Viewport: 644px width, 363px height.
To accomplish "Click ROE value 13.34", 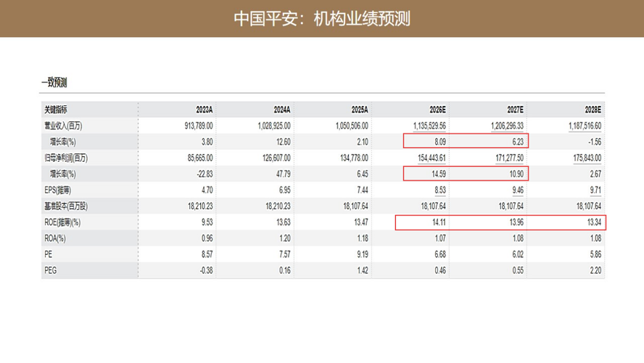I will point(594,222).
